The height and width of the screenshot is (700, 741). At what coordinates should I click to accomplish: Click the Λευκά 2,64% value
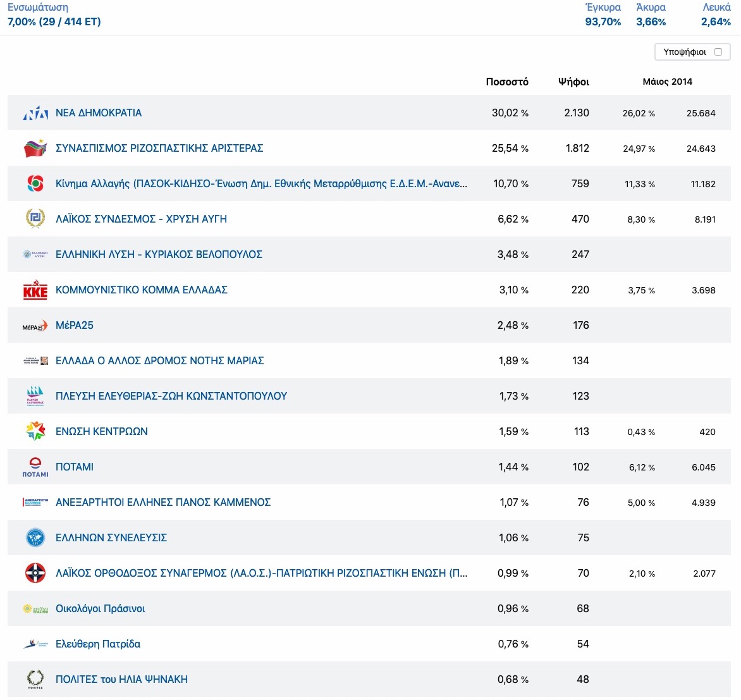click(x=716, y=21)
